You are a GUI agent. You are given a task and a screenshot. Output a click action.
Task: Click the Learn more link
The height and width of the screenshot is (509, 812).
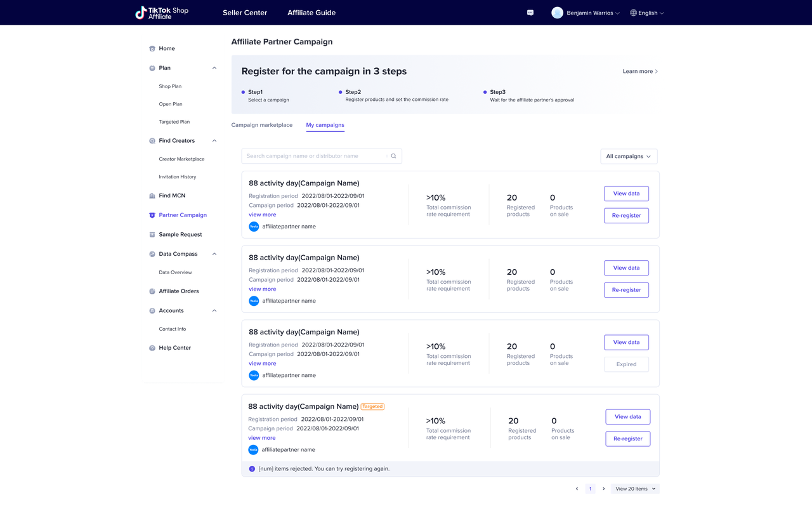[640, 72]
